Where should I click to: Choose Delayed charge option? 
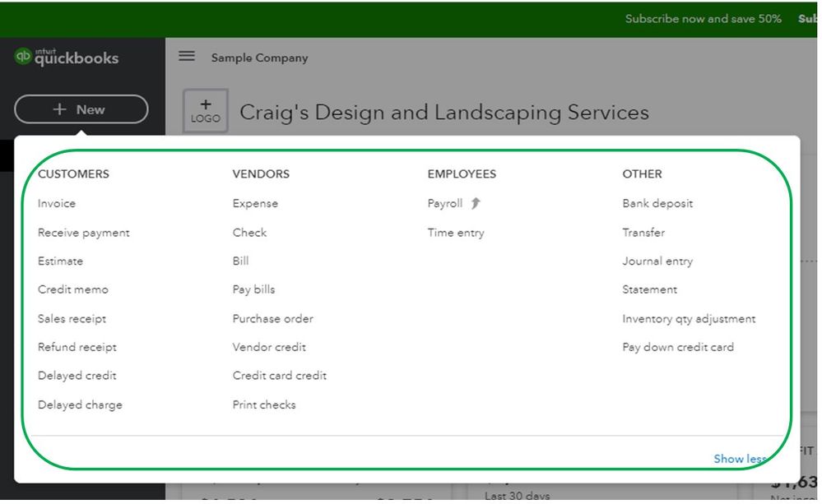coord(80,405)
